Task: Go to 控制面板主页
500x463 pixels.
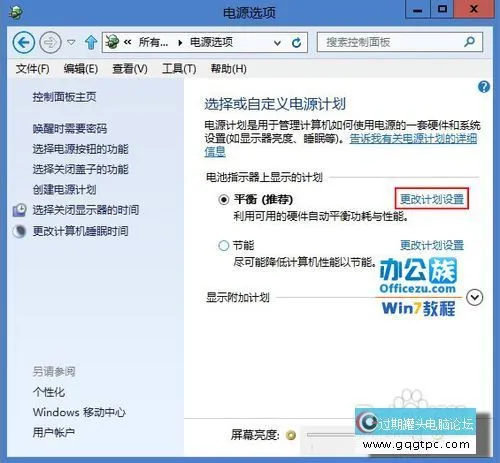Action: [x=64, y=97]
